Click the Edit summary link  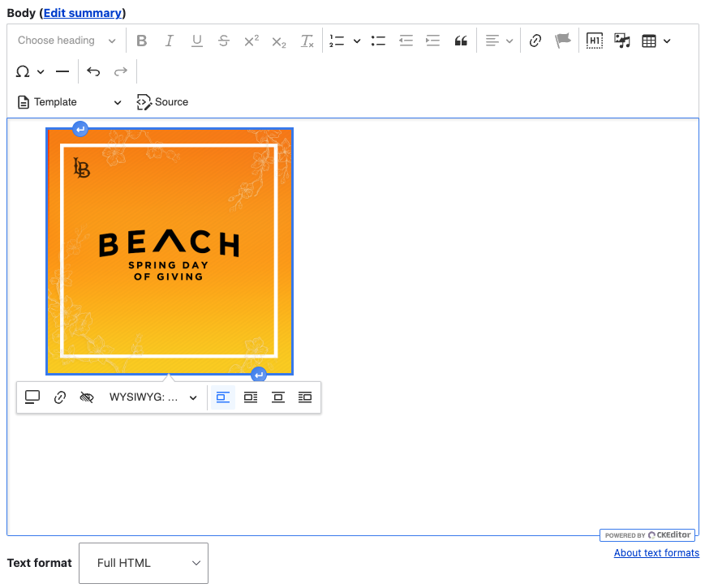point(82,13)
